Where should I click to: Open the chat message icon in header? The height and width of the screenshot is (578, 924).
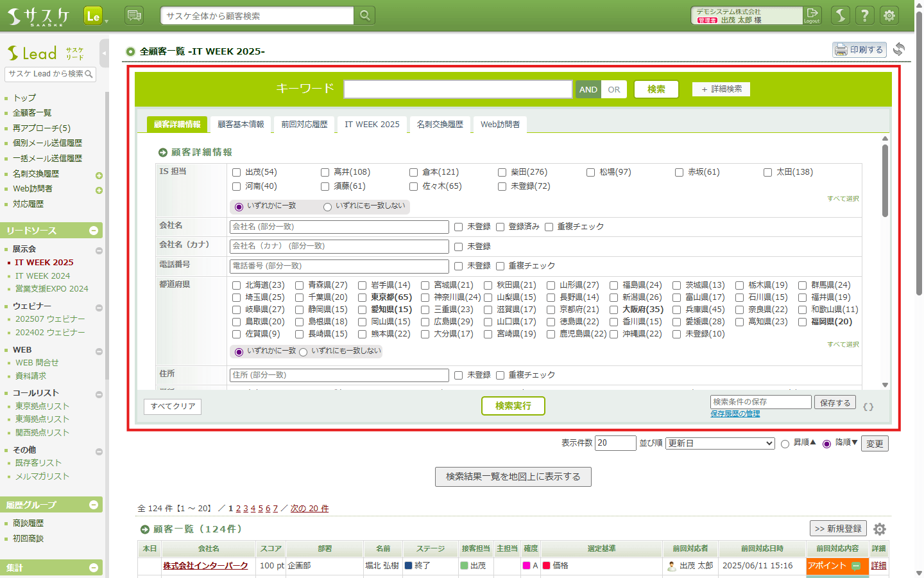click(x=134, y=15)
